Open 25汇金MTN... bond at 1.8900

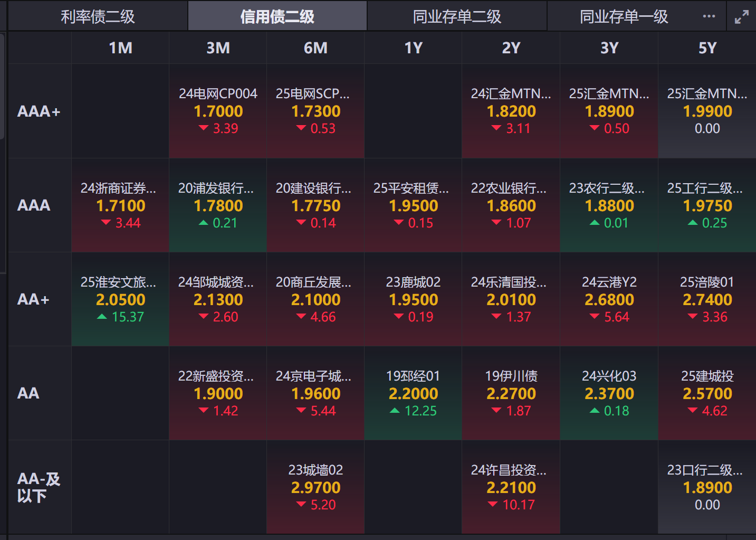pyautogui.click(x=609, y=111)
